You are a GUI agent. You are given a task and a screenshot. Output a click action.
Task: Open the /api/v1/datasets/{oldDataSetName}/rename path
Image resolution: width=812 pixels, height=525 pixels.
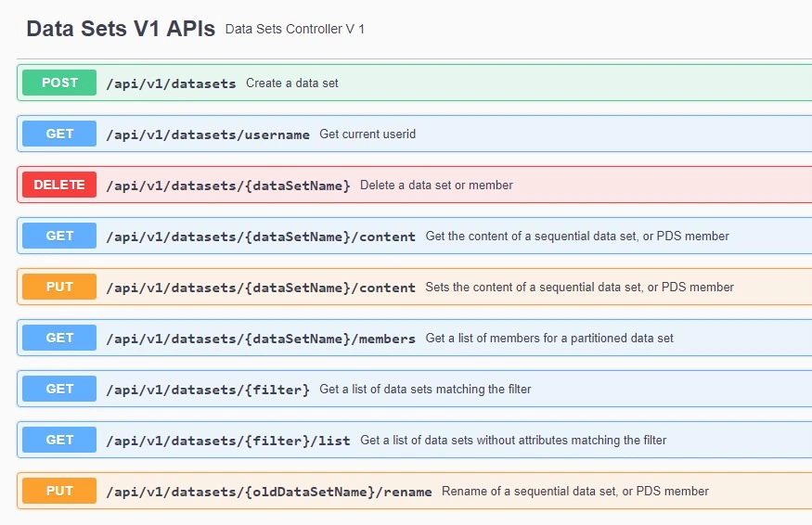click(269, 492)
